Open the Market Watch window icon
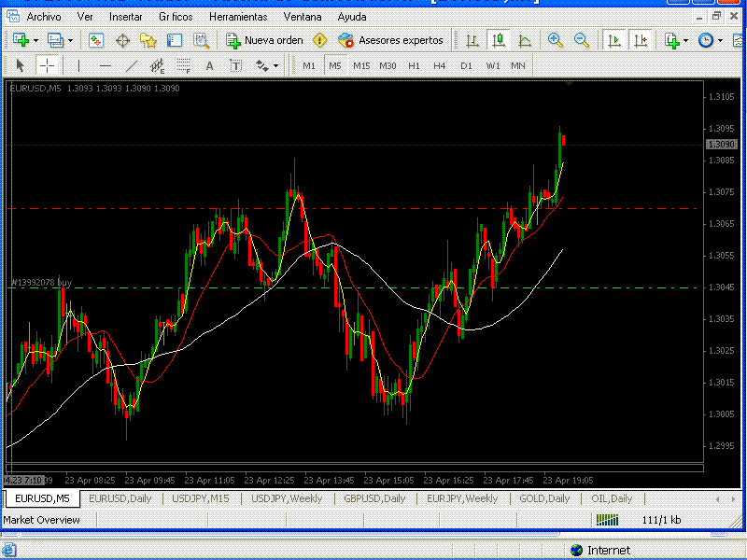 click(96, 40)
